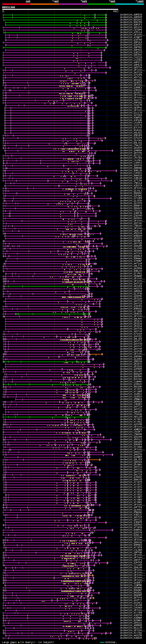This screenshot has width=146, height=644.
Task: Open the UniRef100_B9GYP8 entry
Action: point(131,22)
